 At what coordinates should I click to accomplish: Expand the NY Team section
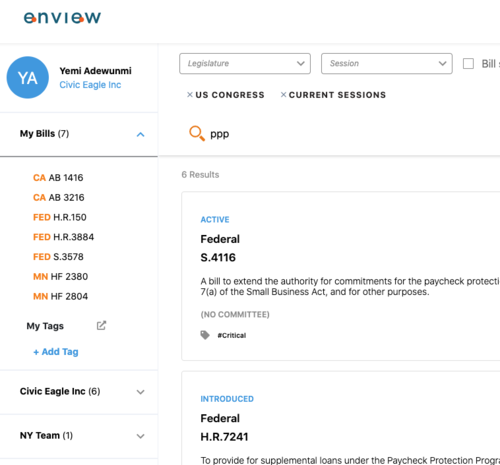tap(141, 436)
